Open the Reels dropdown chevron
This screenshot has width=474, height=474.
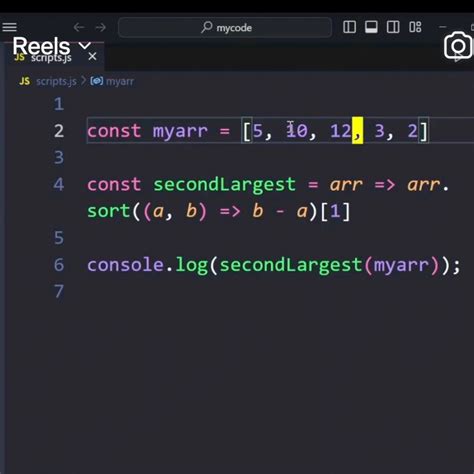[85, 46]
